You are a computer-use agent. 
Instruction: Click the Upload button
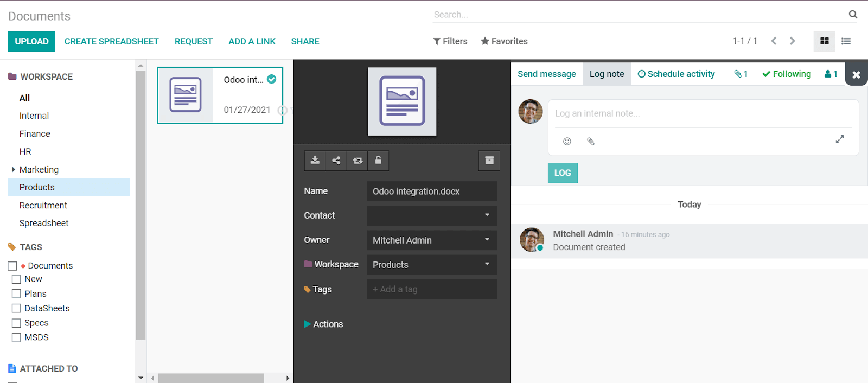click(x=31, y=41)
